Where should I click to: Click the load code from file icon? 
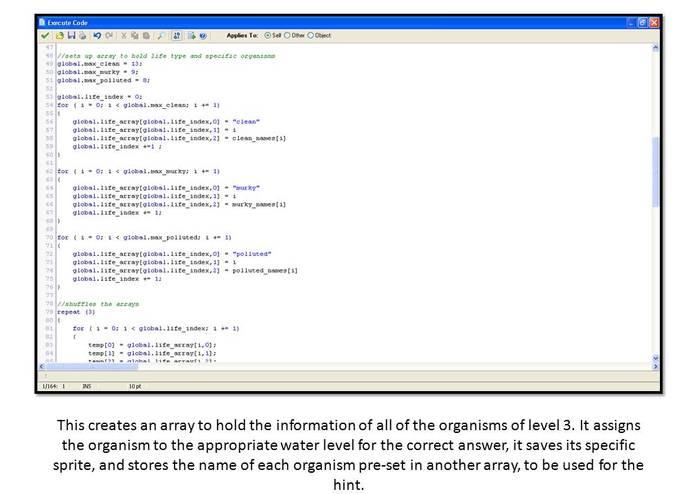pyautogui.click(x=60, y=35)
